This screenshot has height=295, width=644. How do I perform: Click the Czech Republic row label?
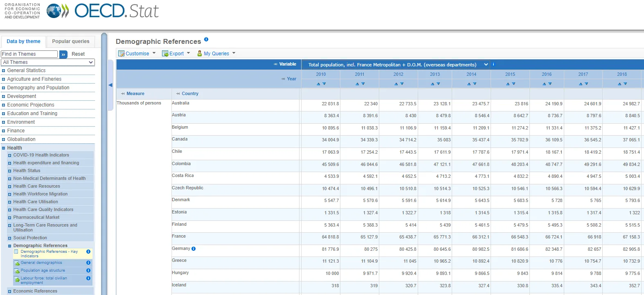187,188
